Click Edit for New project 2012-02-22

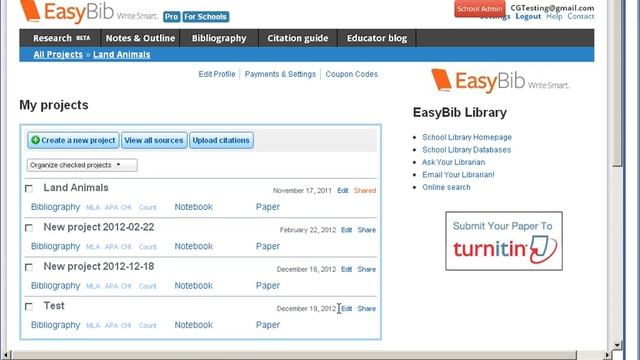click(346, 230)
